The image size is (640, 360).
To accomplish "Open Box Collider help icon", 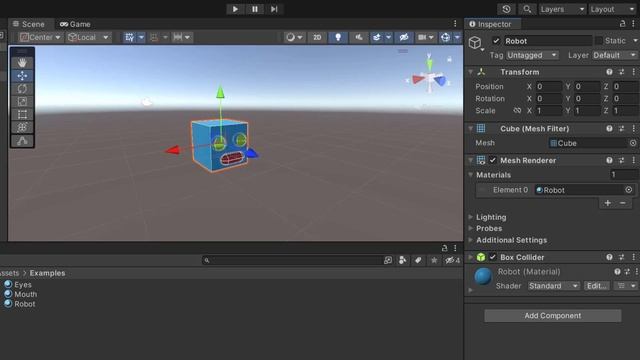I will [x=609, y=257].
